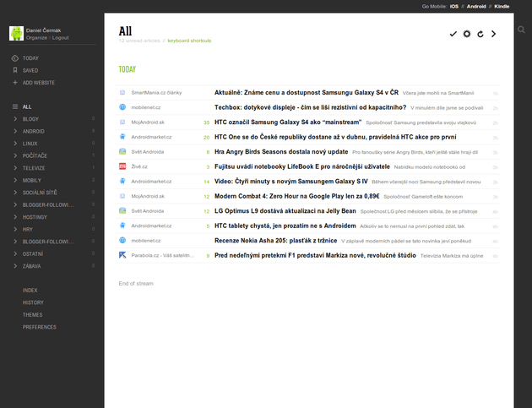The image size is (532, 408).
Task: Open the Themes page
Action: click(33, 315)
